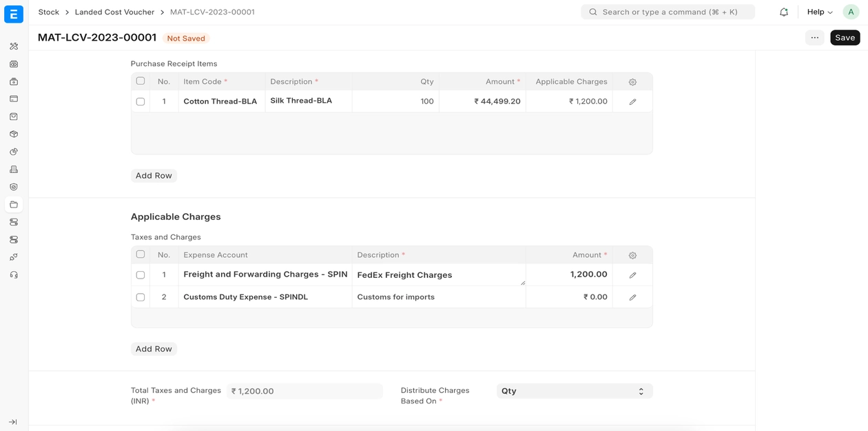
Task: Go to Stock breadcrumb
Action: tap(48, 12)
